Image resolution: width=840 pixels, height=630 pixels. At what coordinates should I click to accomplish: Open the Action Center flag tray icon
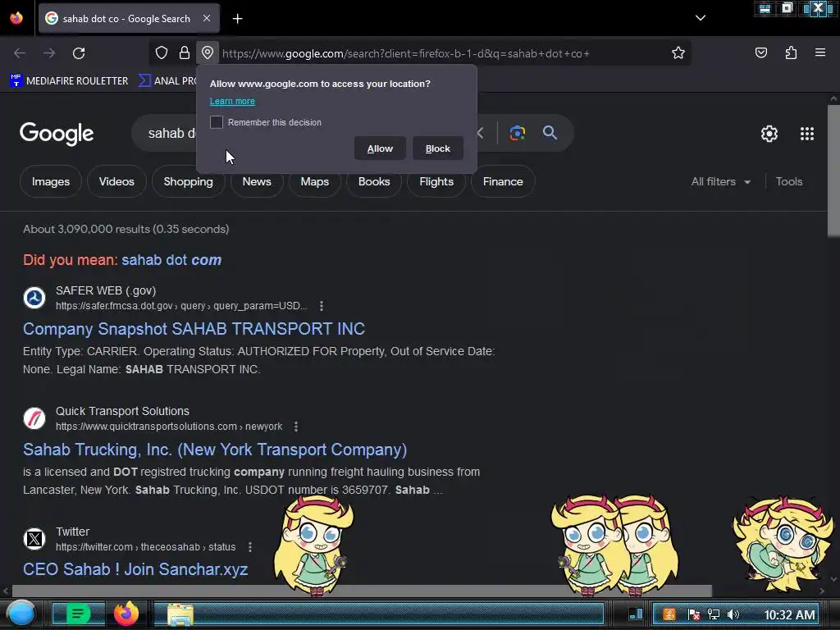(x=693, y=614)
